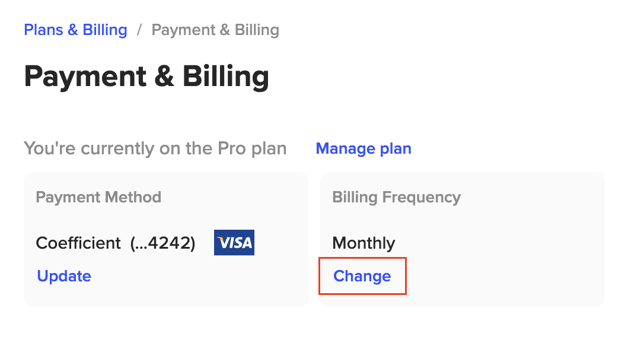Click the Payment & Billing page heading
The image size is (644, 349).
pyautogui.click(x=146, y=77)
